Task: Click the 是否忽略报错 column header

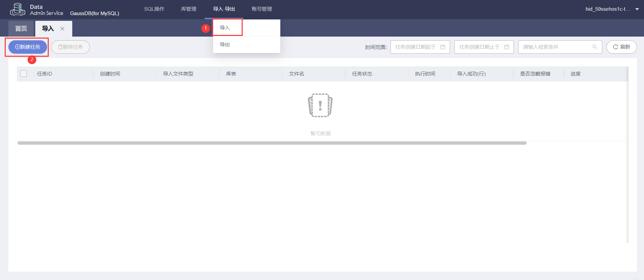Action: [x=535, y=74]
